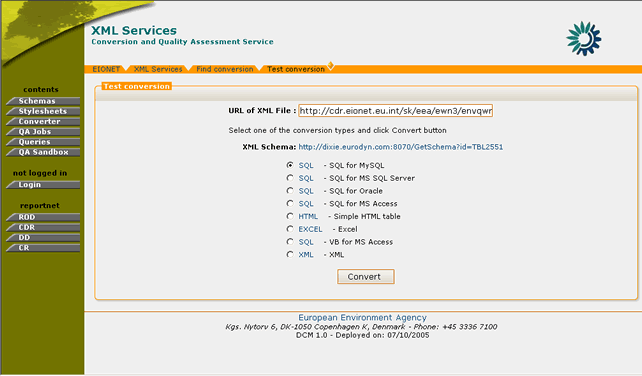Open European Environment Agency footer link
The image size is (642, 376).
(x=362, y=317)
